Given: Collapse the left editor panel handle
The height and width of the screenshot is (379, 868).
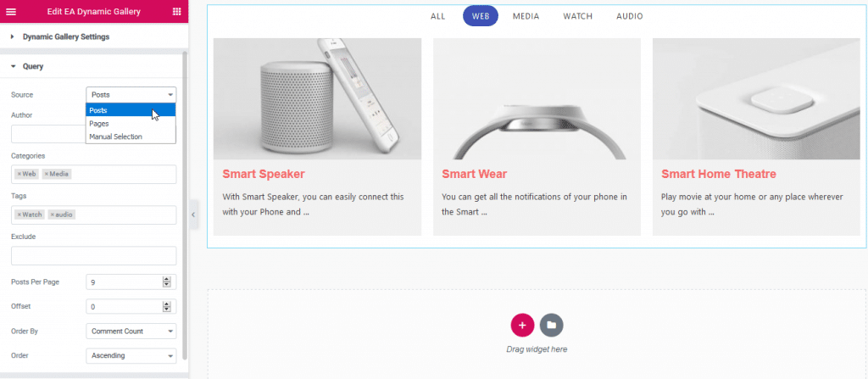Looking at the screenshot, I should 192,215.
